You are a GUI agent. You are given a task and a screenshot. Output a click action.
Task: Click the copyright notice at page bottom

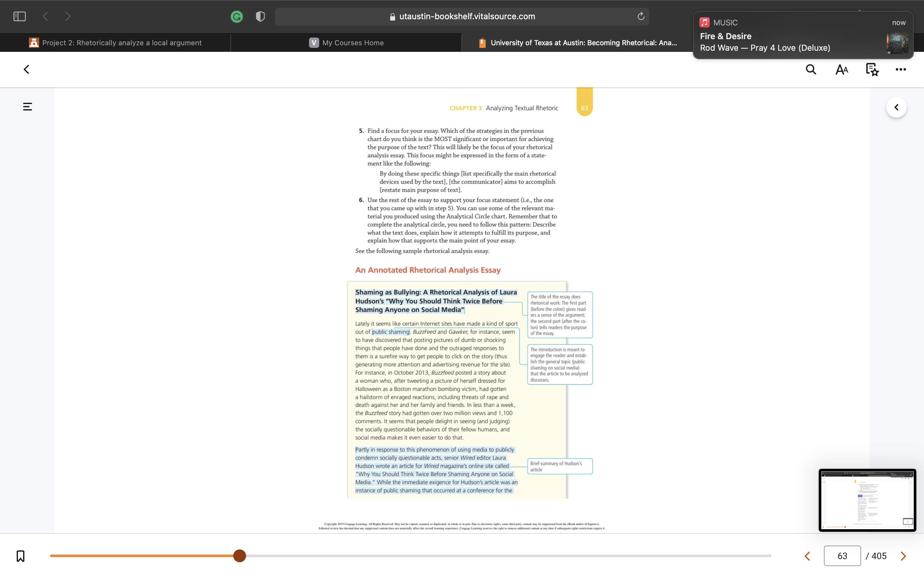point(462,526)
